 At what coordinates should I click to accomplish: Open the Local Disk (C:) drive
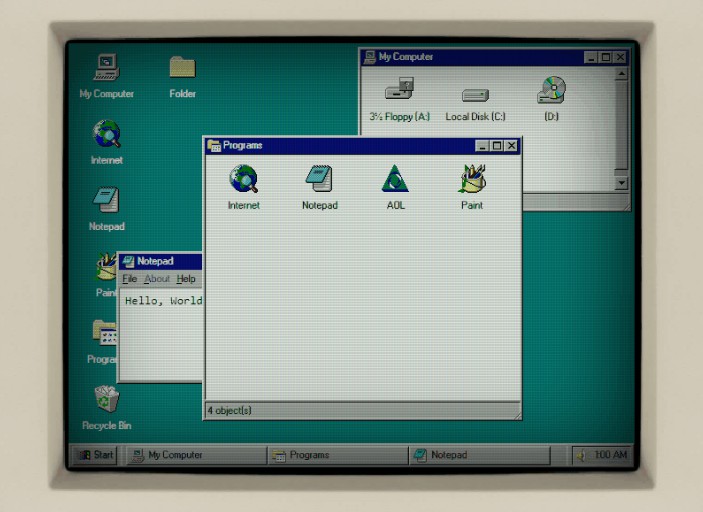click(x=475, y=95)
